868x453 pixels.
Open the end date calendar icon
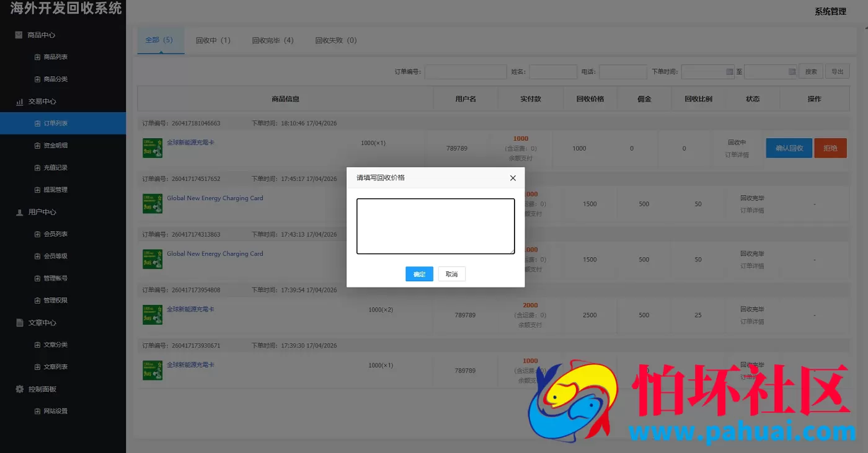[x=792, y=72]
